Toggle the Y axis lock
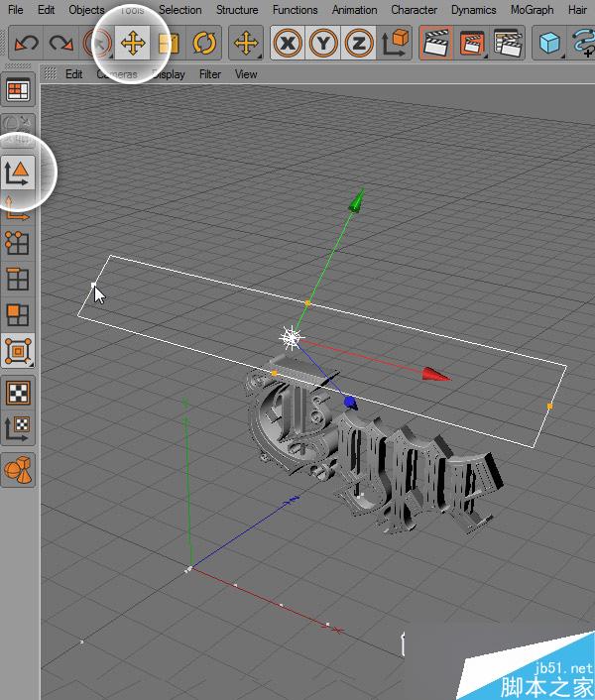 (322, 43)
